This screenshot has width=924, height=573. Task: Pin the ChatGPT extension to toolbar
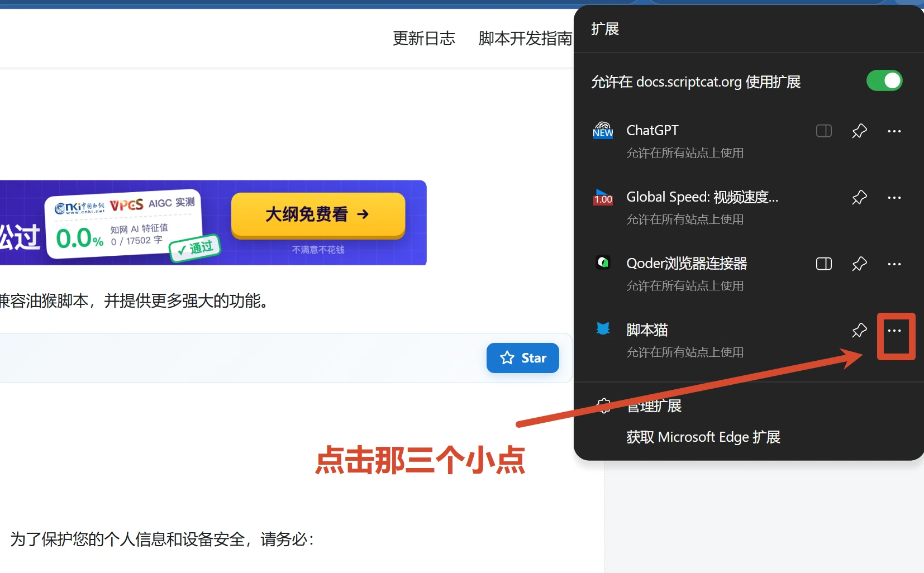click(859, 131)
